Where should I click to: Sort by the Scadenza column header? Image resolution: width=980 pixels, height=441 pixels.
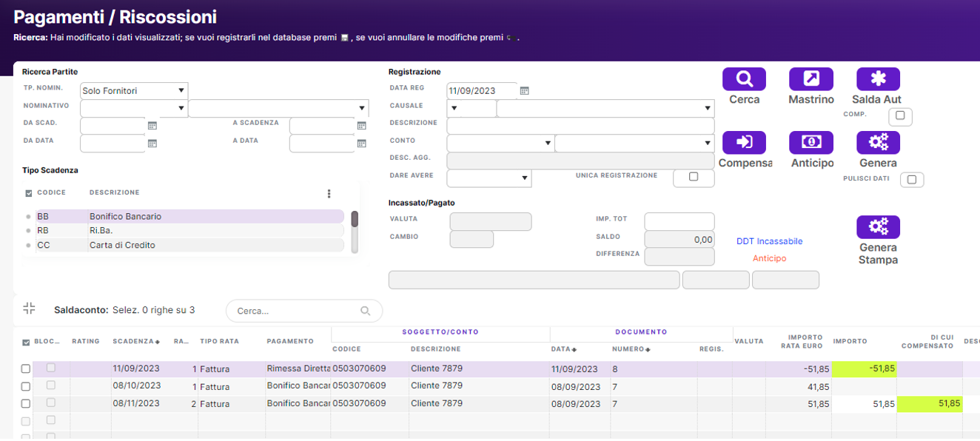pos(136,342)
